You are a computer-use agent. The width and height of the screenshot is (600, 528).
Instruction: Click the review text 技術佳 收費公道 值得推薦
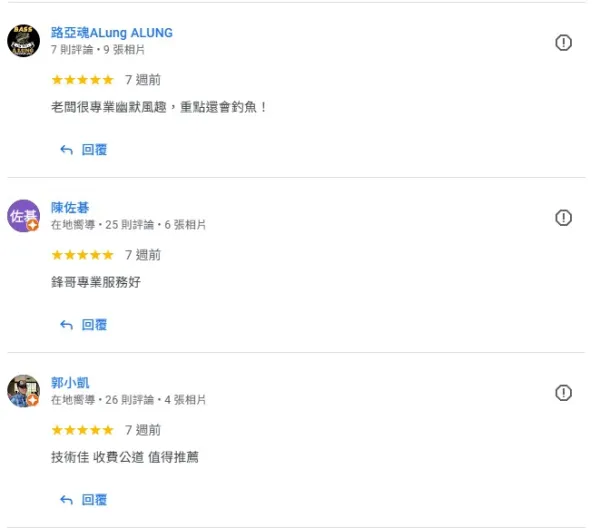tap(125, 457)
